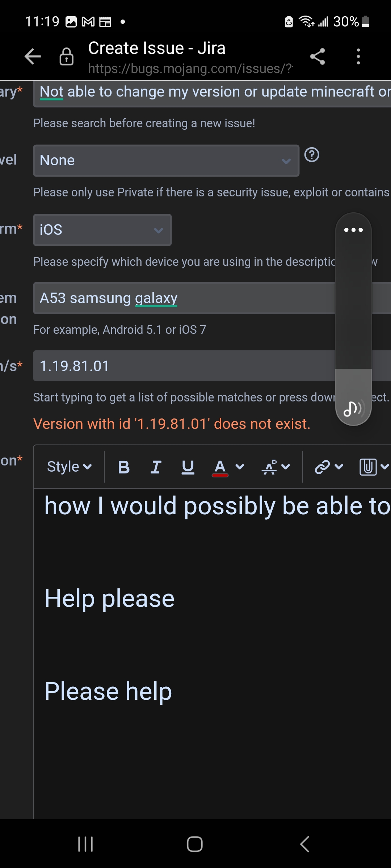Tap the share icon in the browser bar
Image resolution: width=391 pixels, height=868 pixels.
[318, 57]
